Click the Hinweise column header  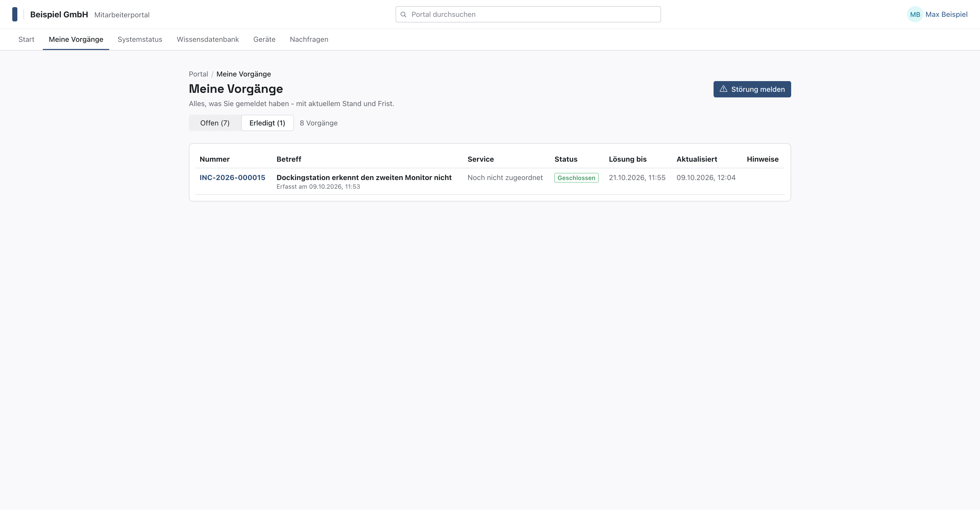pos(763,159)
